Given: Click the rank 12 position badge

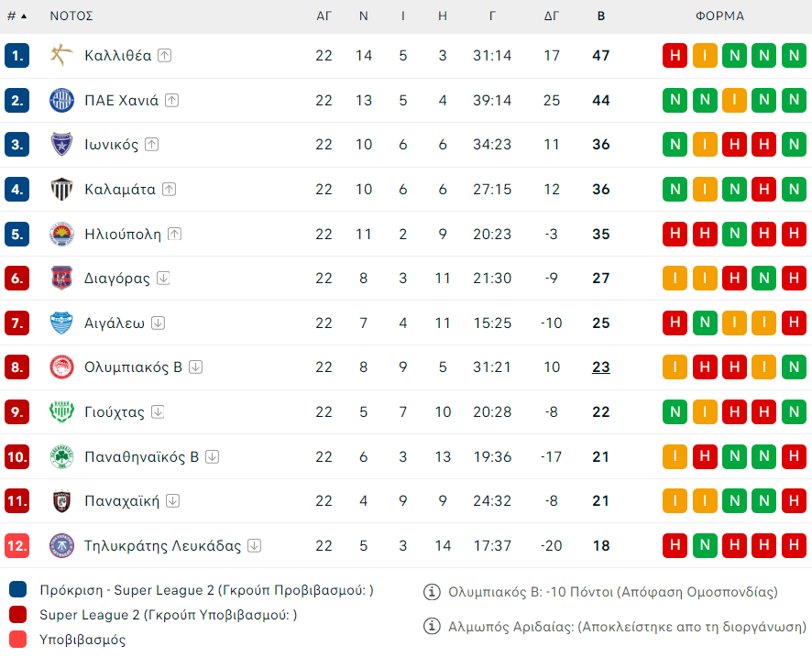Looking at the screenshot, I should 17,546.
